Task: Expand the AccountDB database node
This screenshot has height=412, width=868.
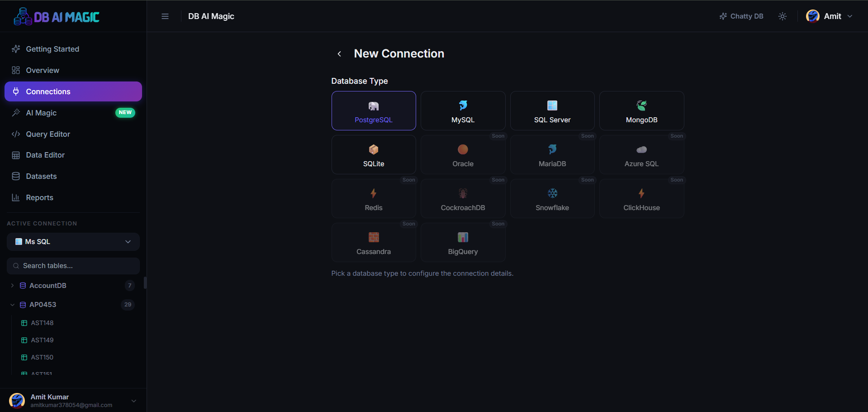Action: coord(12,286)
